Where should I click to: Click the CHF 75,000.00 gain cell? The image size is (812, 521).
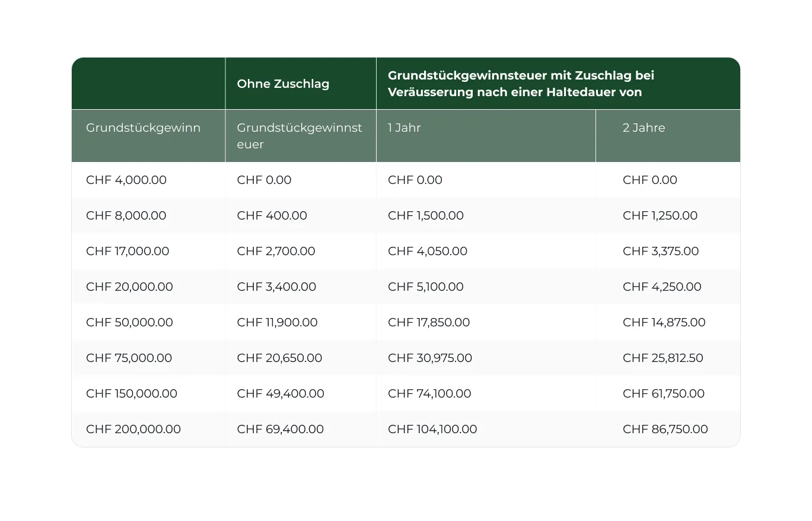[129, 358]
